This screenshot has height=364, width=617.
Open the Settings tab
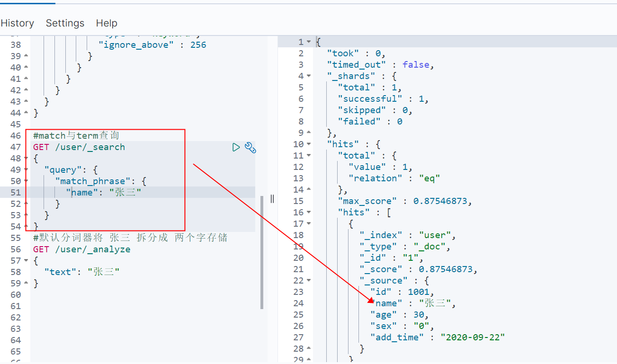[x=65, y=23]
